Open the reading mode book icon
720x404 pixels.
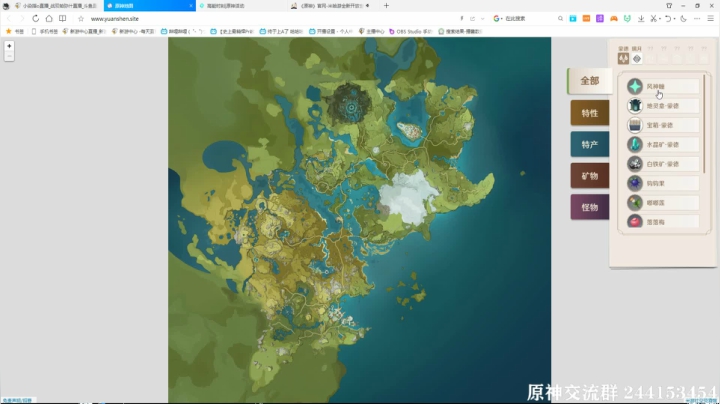62,18
